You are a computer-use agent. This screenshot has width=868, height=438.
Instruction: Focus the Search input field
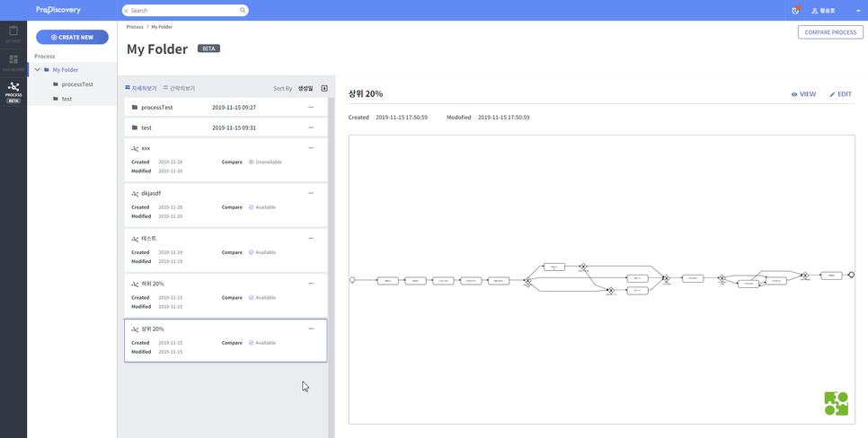click(185, 11)
